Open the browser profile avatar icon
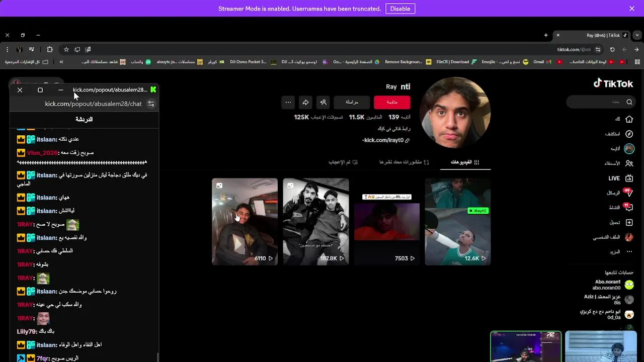The height and width of the screenshot is (362, 644). 19,49
